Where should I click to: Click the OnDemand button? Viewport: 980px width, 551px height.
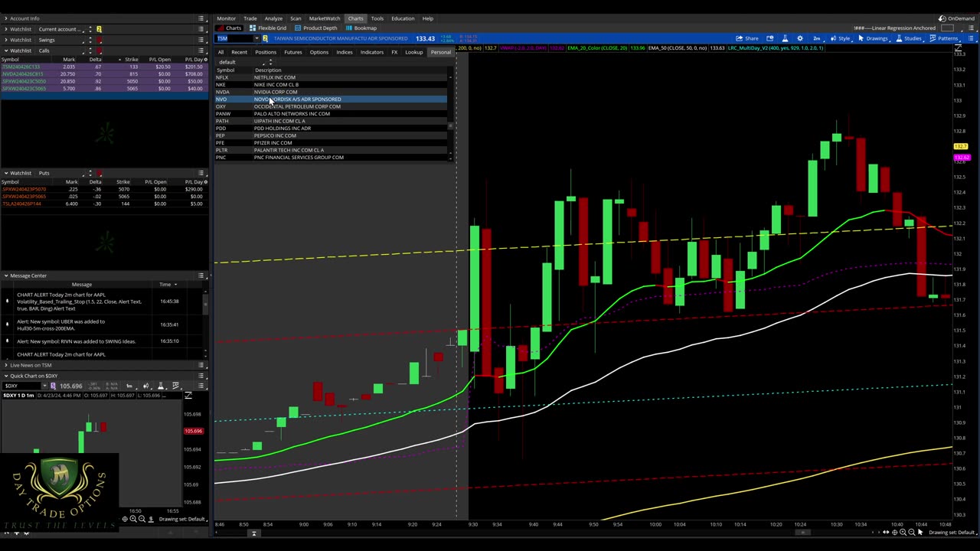point(957,18)
